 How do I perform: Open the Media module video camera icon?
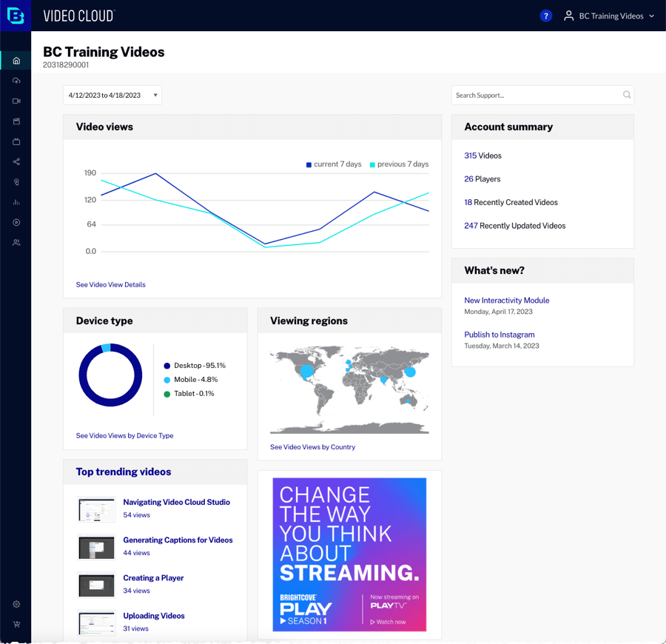pos(16,101)
